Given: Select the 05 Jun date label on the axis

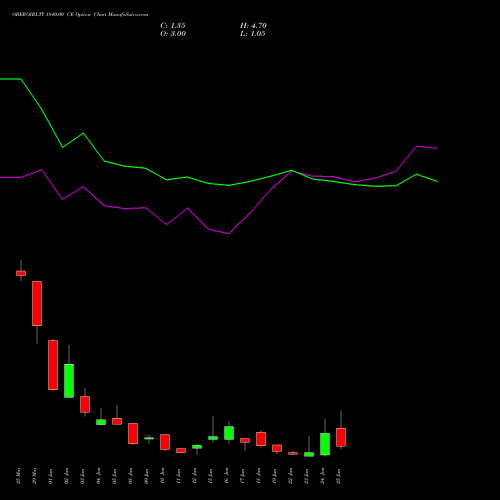Looking at the screenshot, I should (x=115, y=476).
